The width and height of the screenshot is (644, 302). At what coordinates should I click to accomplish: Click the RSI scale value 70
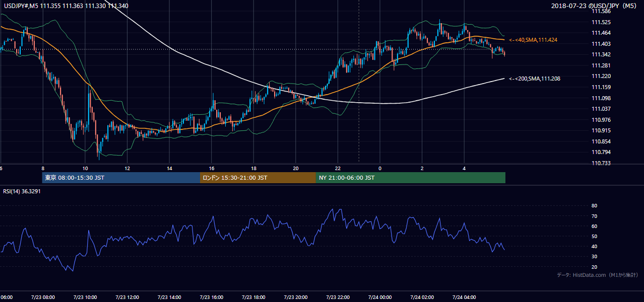point(594,216)
